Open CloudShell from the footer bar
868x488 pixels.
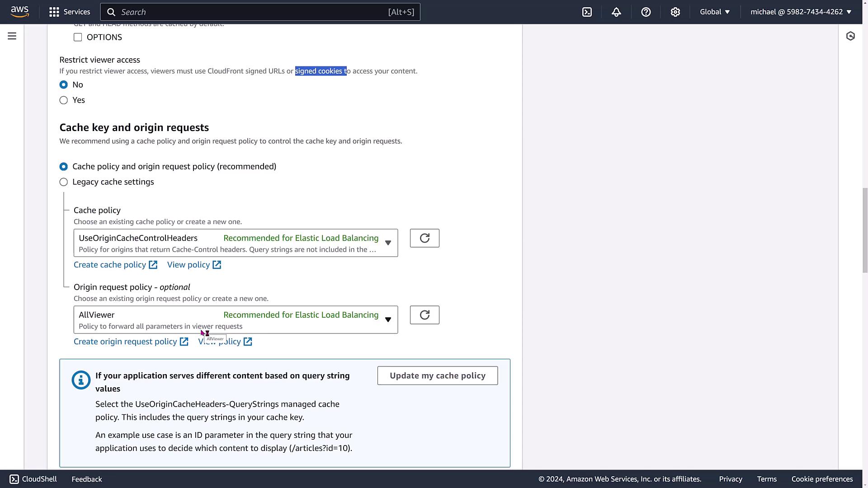[x=33, y=479]
